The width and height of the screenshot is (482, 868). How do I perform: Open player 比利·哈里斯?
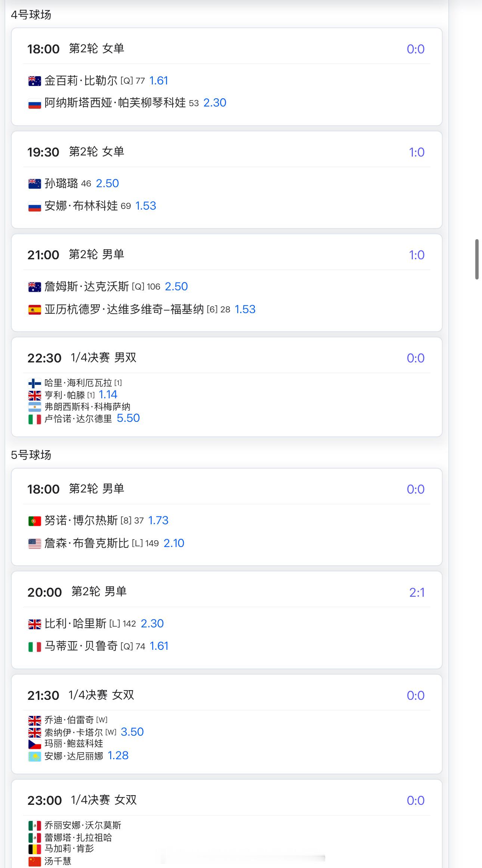(x=75, y=624)
